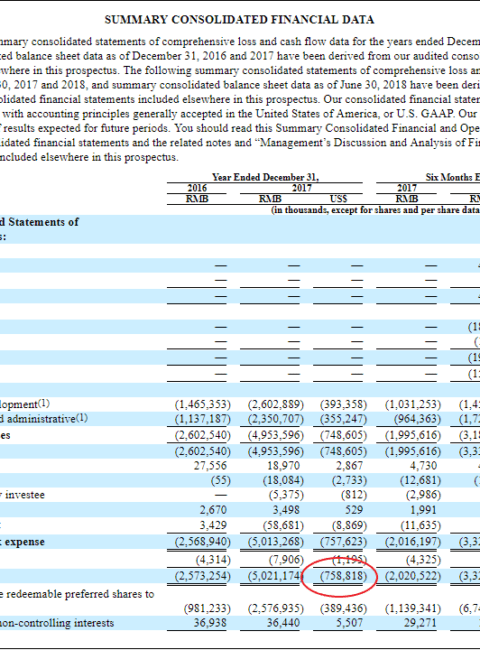Click the Summary Consolidated Financial Data heading

click(239, 20)
